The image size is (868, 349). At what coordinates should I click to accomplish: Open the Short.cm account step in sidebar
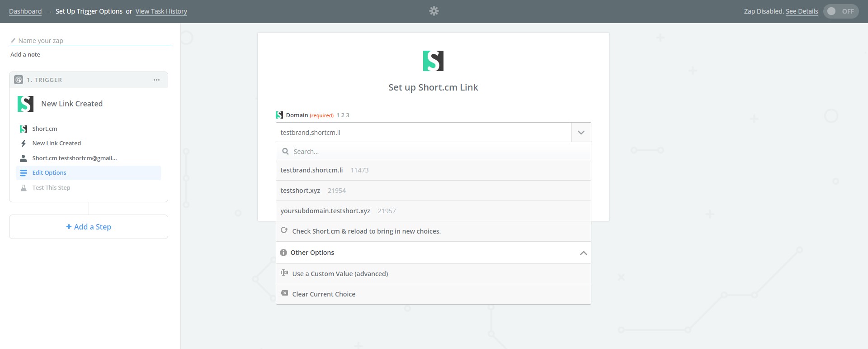point(74,158)
